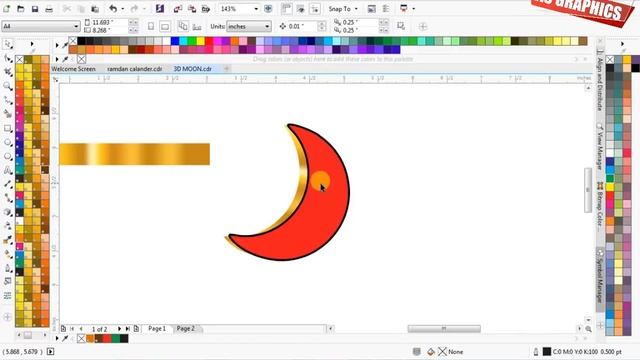This screenshot has width=640, height=360.
Task: Select the Text tool
Action: 8,170
